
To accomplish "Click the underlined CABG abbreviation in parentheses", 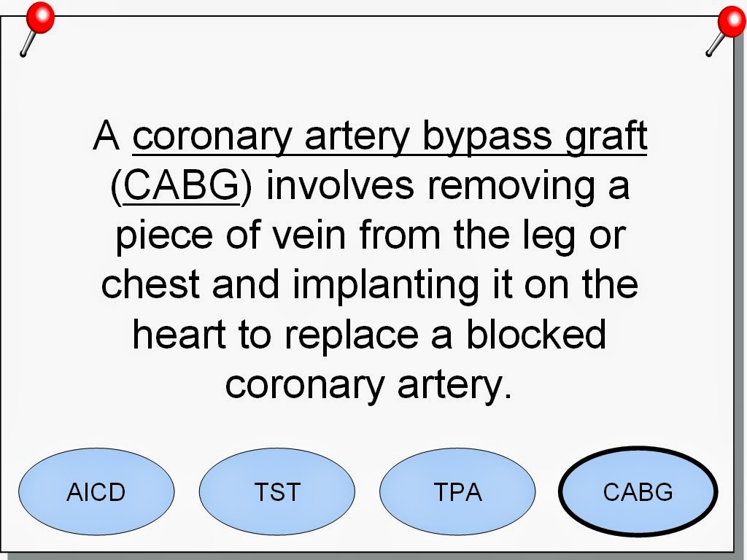I will pos(181,186).
